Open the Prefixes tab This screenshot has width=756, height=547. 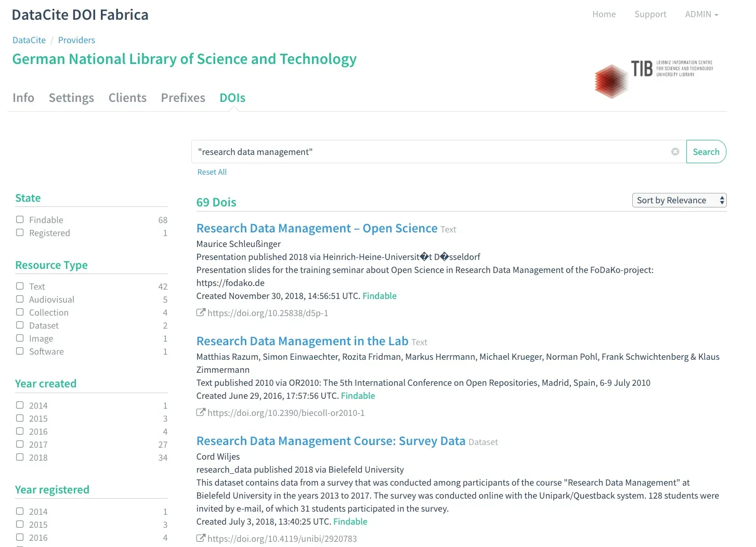tap(183, 98)
